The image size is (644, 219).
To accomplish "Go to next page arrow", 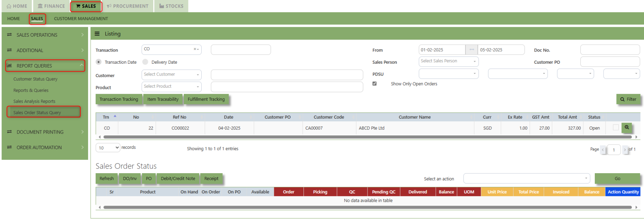I will (x=625, y=150).
